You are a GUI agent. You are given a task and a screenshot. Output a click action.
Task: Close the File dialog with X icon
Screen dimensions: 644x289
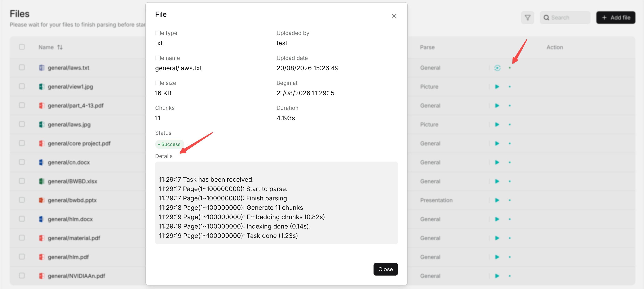394,16
